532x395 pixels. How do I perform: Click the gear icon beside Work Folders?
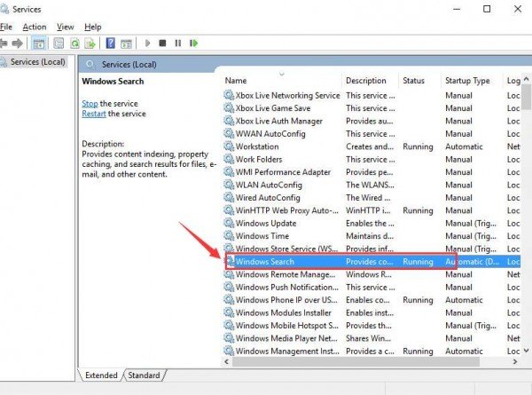coord(229,159)
